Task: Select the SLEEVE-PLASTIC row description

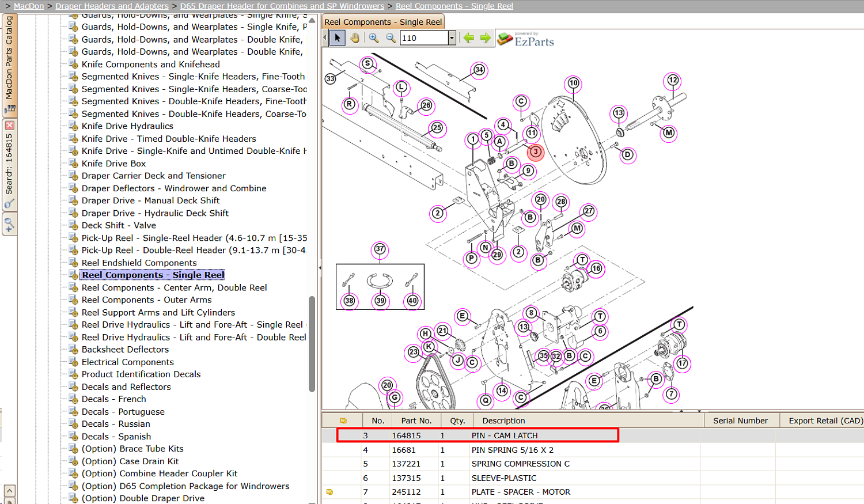Action: [504, 478]
